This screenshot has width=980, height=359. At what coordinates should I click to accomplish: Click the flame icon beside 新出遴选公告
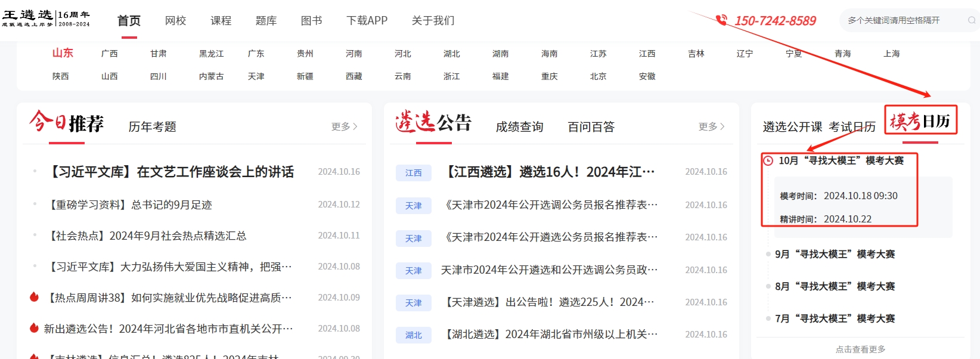(x=35, y=328)
